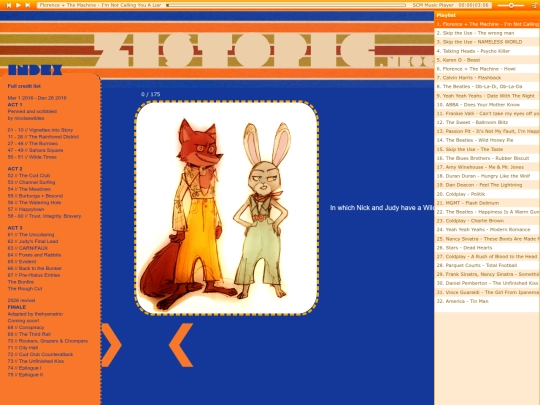Play 'The Beatles - Ob-La-Di, Ob-La-Da'
540x405 pixels.
(x=487, y=87)
